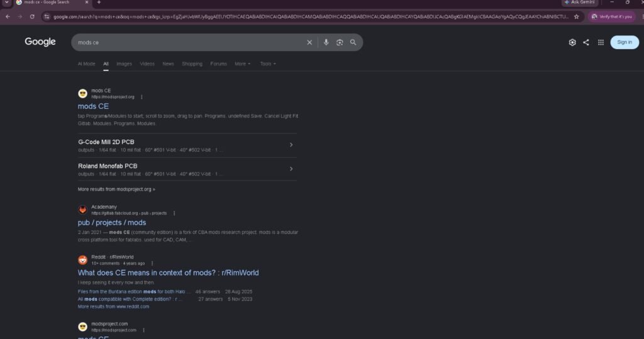Image resolution: width=644 pixels, height=339 pixels.
Task: Click the Academany GitLab favicon
Action: click(x=82, y=210)
